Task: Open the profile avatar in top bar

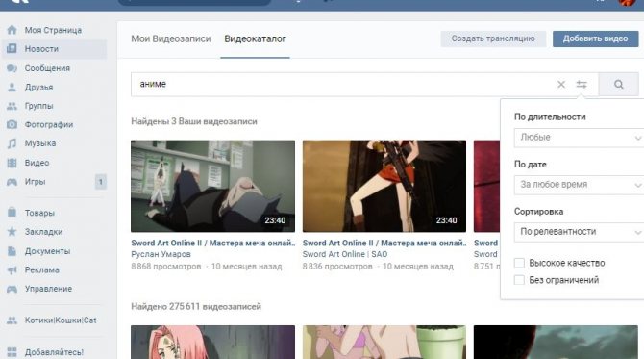Action: tap(627, 2)
